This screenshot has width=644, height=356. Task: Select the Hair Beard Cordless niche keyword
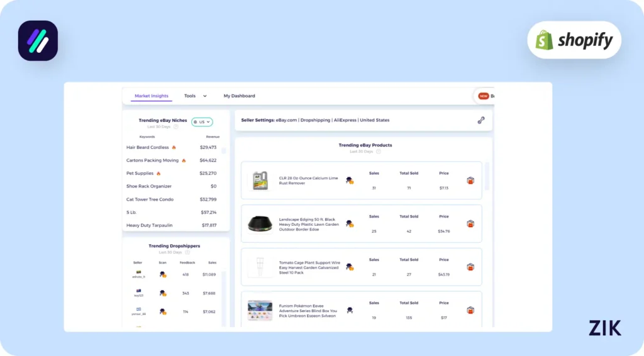[x=148, y=147]
